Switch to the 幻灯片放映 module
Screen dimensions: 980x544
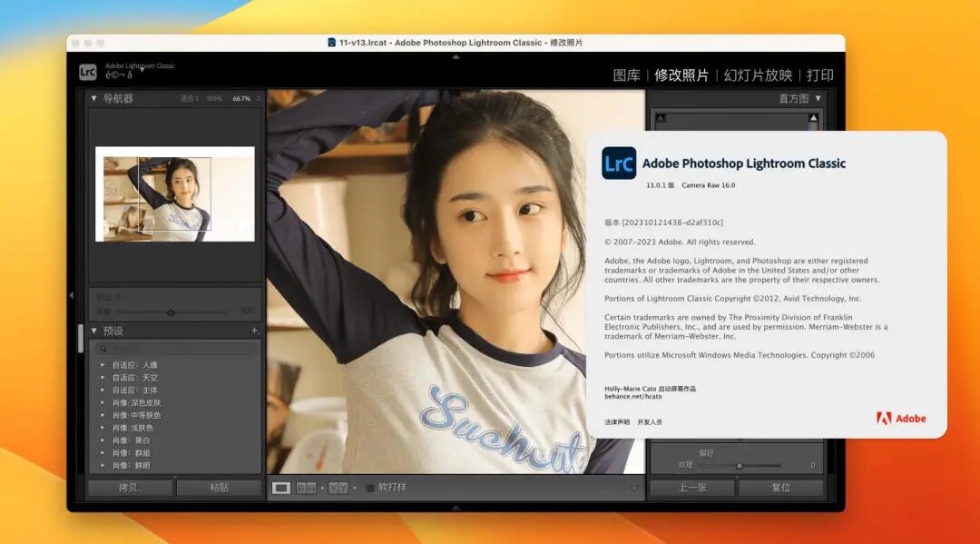tap(758, 75)
